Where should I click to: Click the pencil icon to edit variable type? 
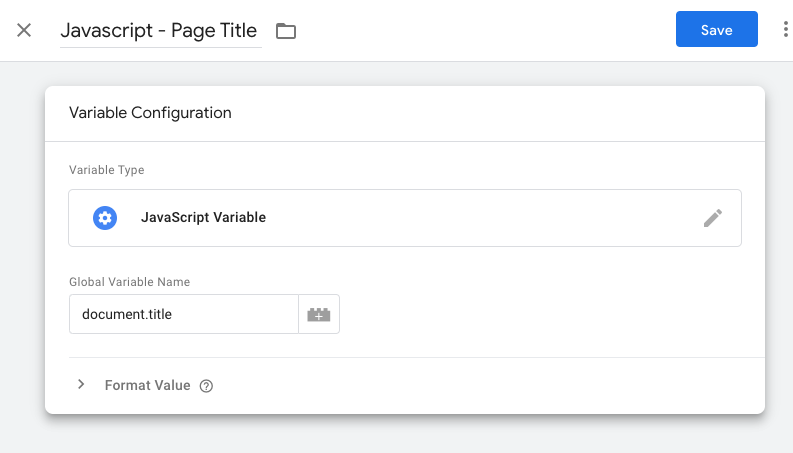click(x=712, y=218)
